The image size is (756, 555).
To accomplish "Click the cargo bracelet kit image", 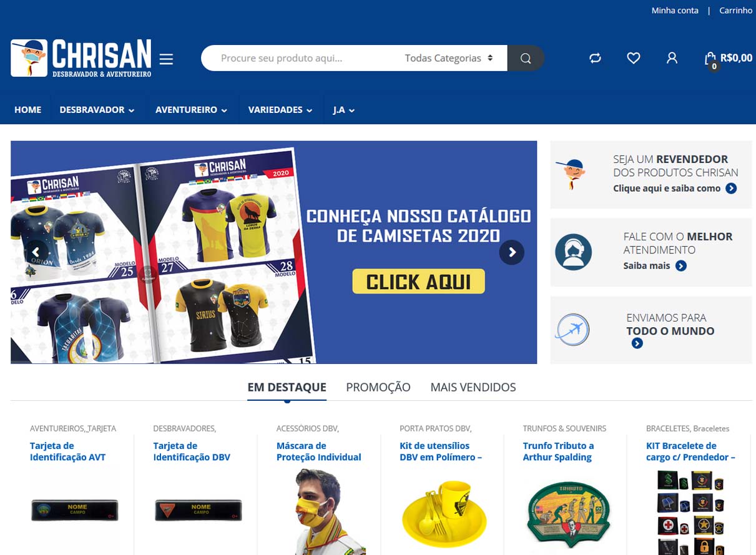I will pos(690,512).
